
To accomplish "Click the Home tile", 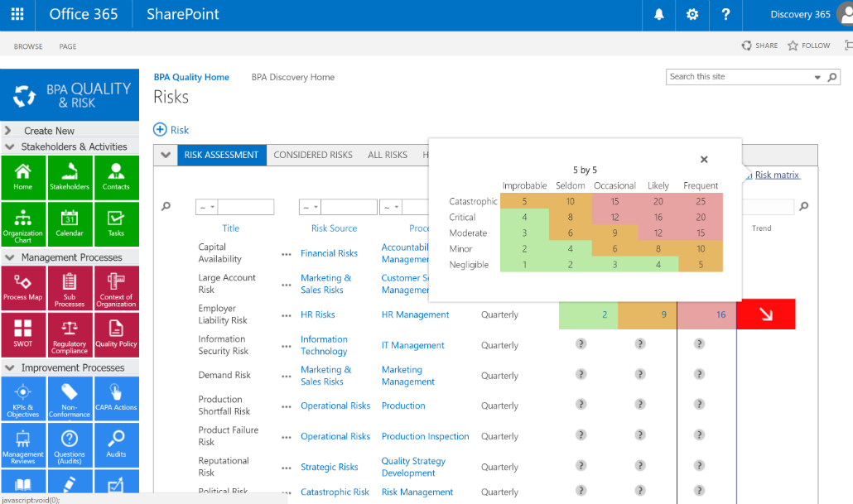I will tap(23, 178).
